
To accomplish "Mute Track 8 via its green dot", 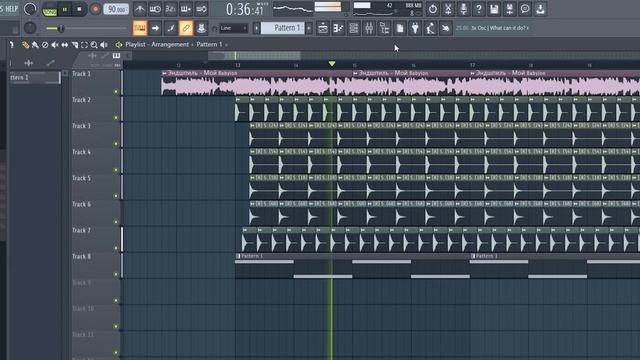I will 116,275.
